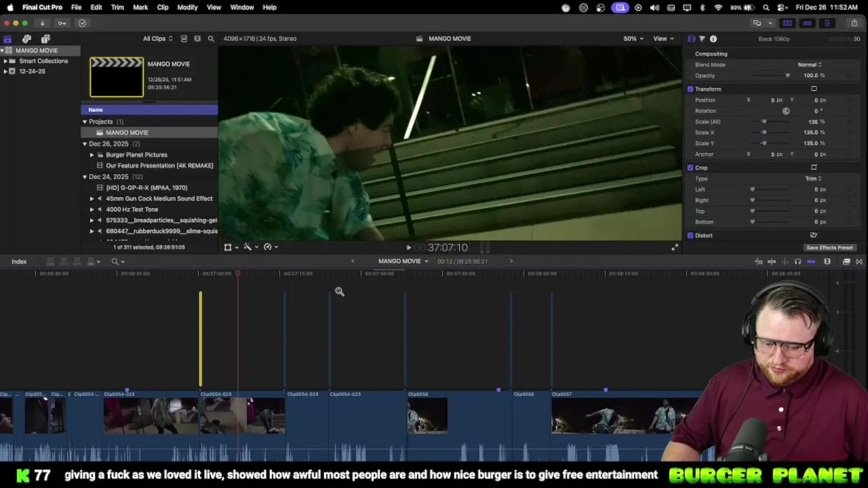Open the Clip menu

163,7
